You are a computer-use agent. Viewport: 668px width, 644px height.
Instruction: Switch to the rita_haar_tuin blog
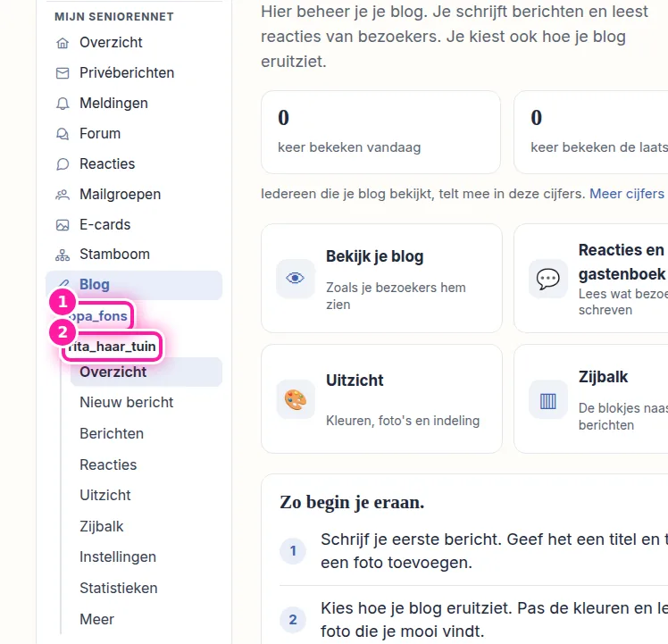[112, 347]
